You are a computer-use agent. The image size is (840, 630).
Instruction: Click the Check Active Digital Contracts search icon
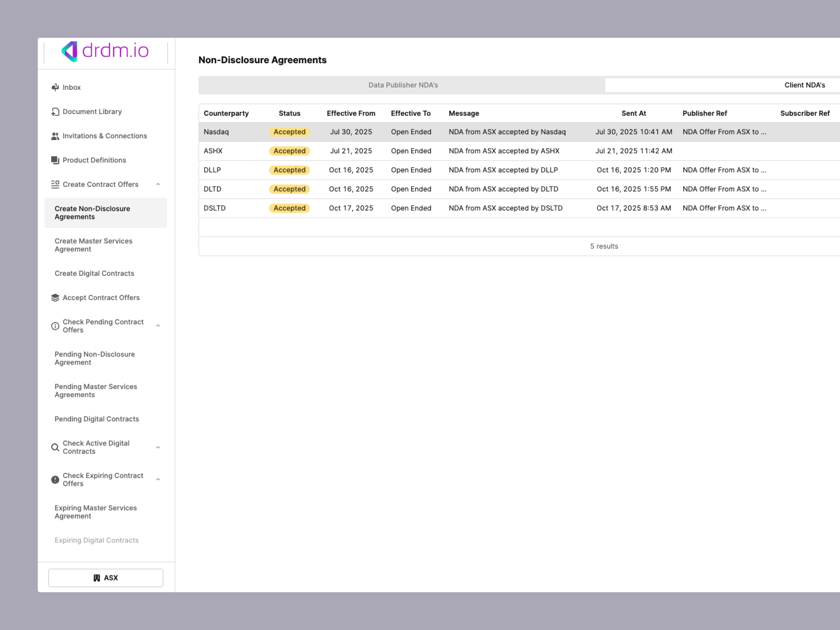click(x=55, y=447)
